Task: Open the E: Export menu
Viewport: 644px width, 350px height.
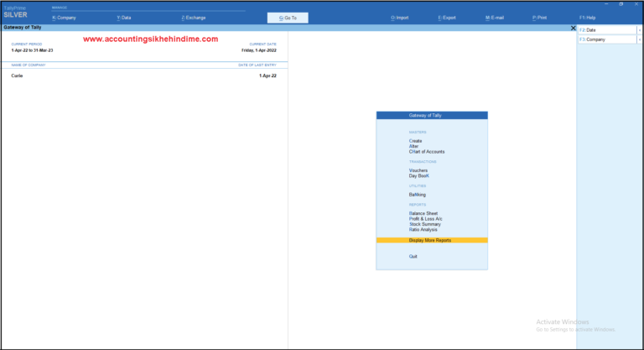Action: point(446,18)
